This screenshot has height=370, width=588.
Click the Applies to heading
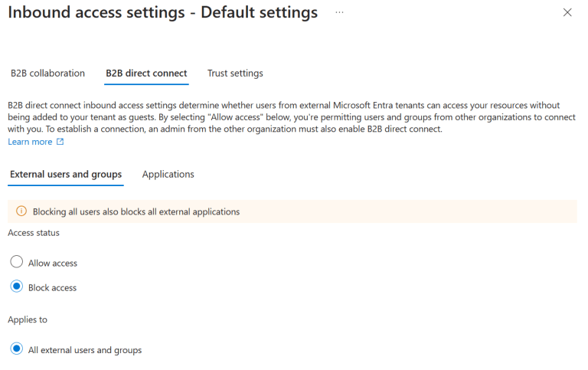point(28,319)
